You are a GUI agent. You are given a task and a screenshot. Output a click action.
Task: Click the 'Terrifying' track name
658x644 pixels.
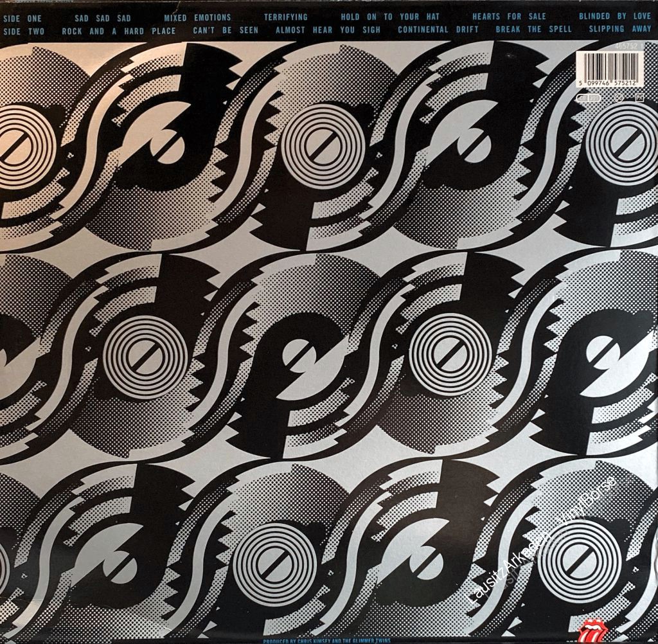pyautogui.click(x=286, y=17)
